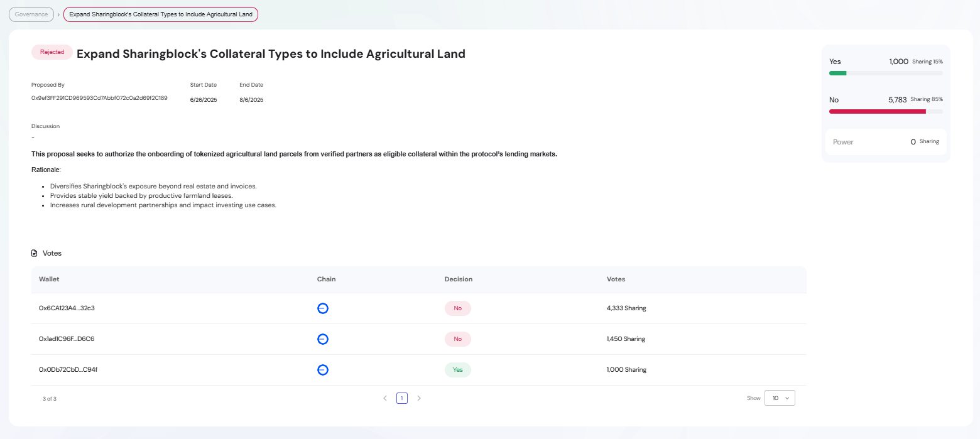Viewport: 980px width, 439px height.
Task: Expand the Decision column header
Action: click(x=459, y=279)
